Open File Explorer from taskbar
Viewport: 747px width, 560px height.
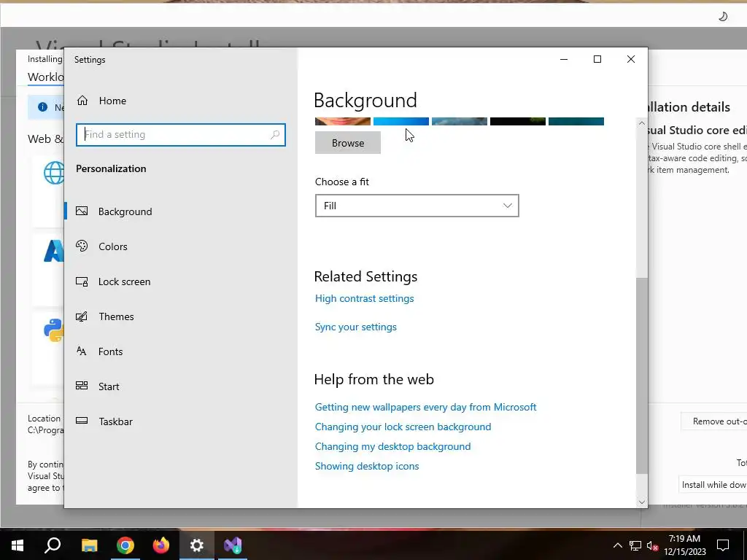89,545
